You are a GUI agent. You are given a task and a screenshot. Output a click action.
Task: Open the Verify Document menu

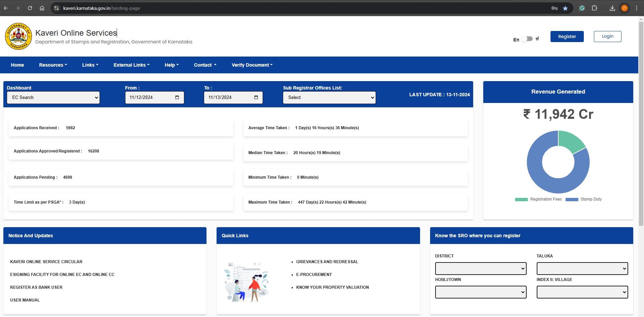252,65
